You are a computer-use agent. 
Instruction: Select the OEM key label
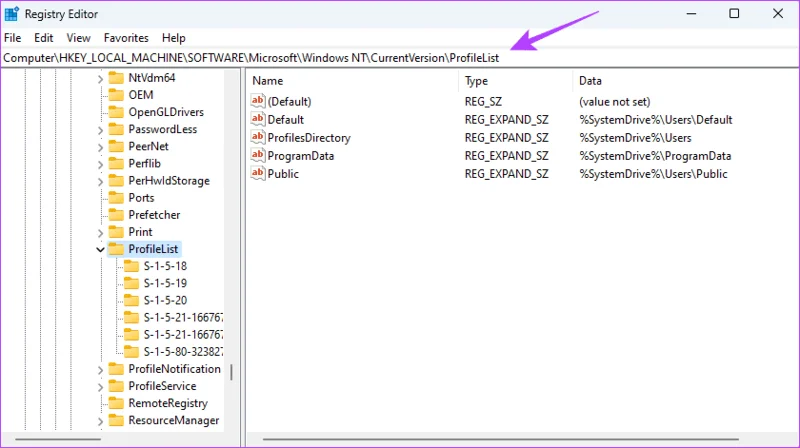141,95
